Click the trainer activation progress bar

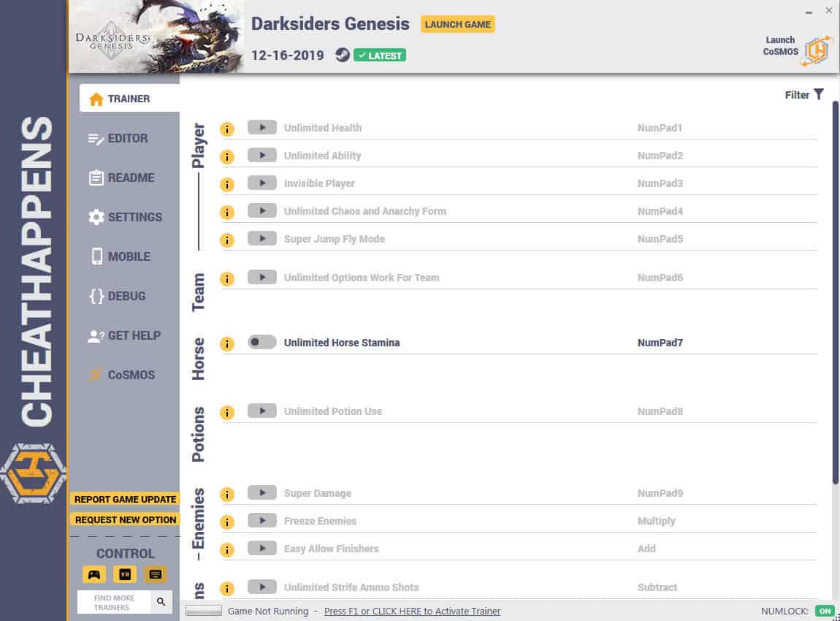pyautogui.click(x=204, y=611)
